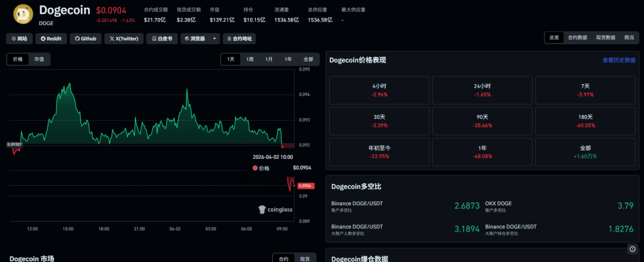Click the round icon at bottom-right corner
This screenshot has width=644, height=262.
click(x=632, y=249)
